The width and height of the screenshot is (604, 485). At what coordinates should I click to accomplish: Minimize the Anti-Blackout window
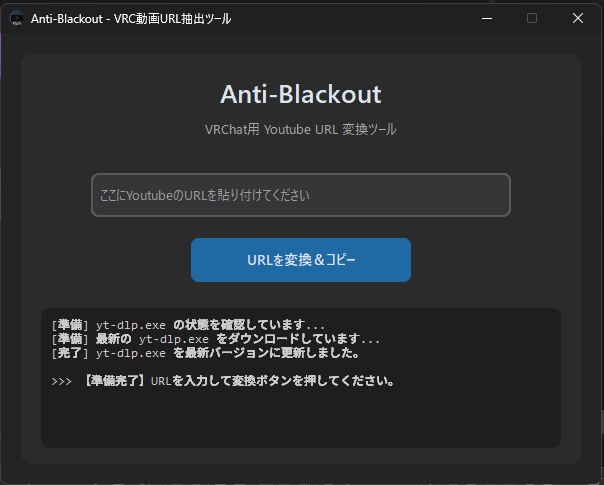(x=487, y=18)
